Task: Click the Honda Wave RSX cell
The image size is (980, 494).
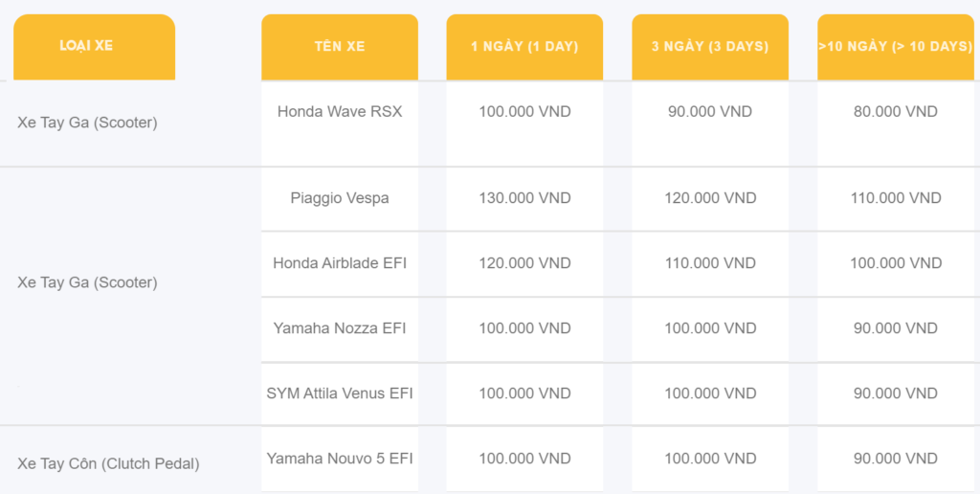Action: pyautogui.click(x=340, y=111)
